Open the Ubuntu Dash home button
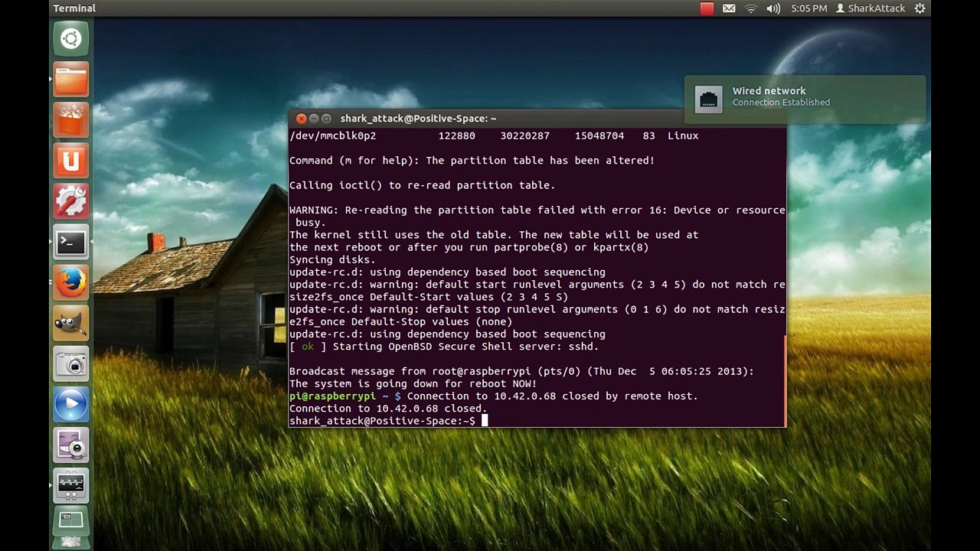The image size is (980, 551). [x=71, y=39]
